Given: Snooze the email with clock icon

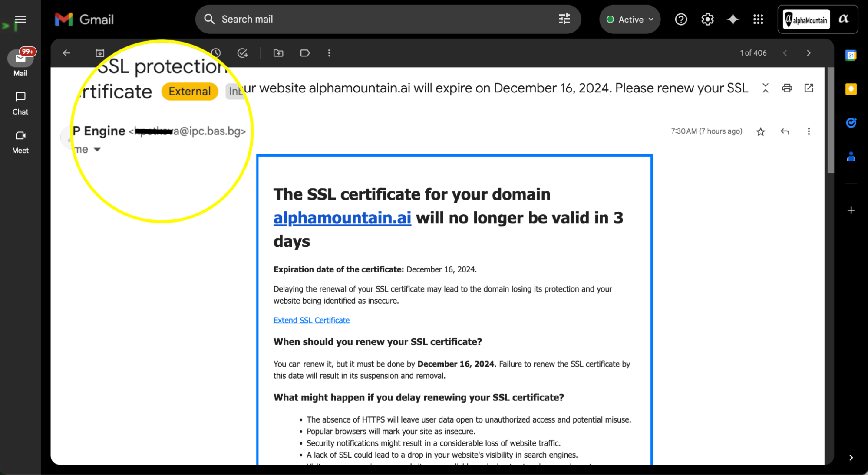Looking at the screenshot, I should pyautogui.click(x=216, y=53).
